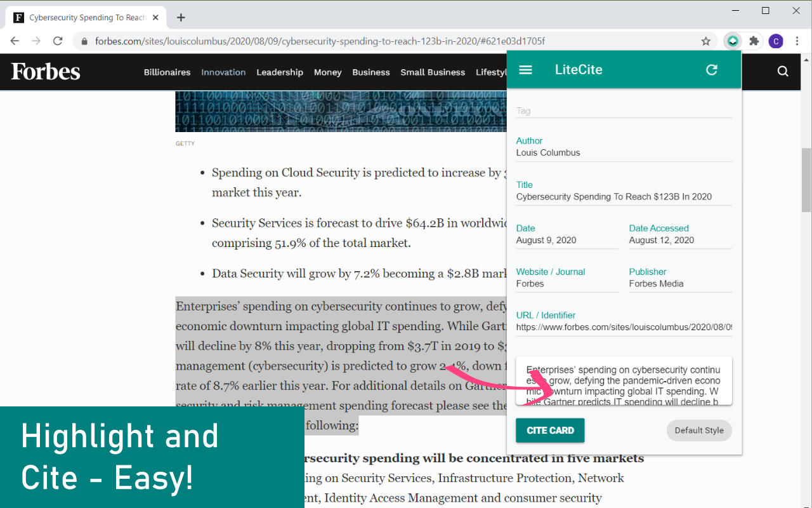This screenshot has height=508, width=812.
Task: View site security lock info
Action: [84, 41]
